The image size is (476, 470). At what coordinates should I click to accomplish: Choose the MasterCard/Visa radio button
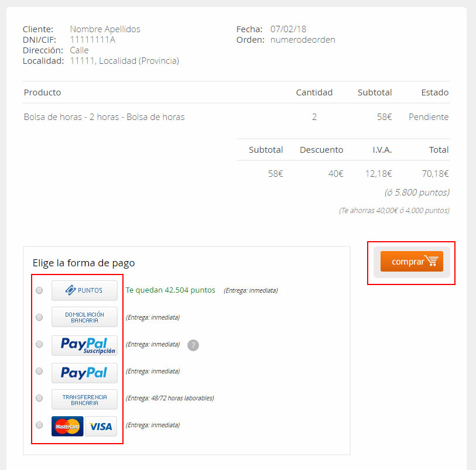tap(39, 425)
